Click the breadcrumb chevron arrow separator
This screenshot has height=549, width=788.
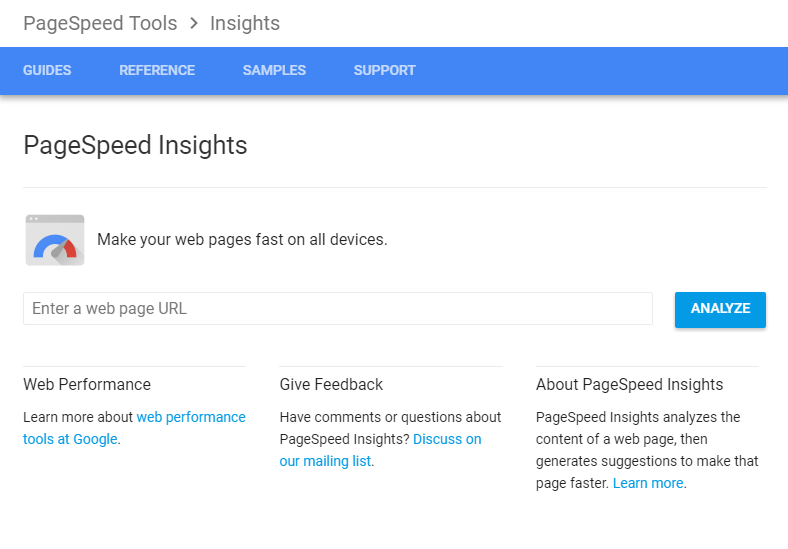click(194, 23)
